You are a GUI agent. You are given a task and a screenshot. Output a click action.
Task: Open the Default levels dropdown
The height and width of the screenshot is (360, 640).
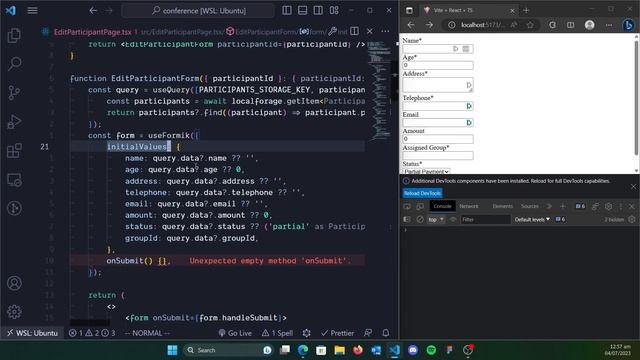tap(532, 220)
